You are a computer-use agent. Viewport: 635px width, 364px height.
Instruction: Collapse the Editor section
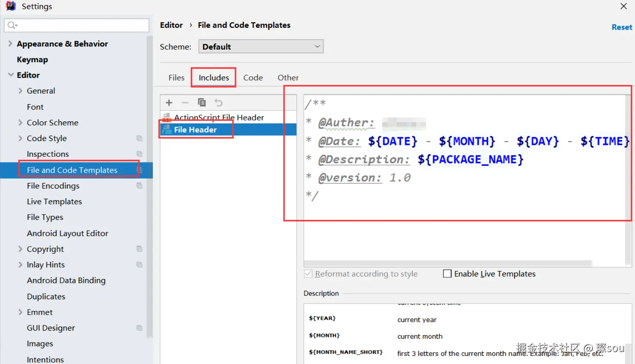click(11, 75)
